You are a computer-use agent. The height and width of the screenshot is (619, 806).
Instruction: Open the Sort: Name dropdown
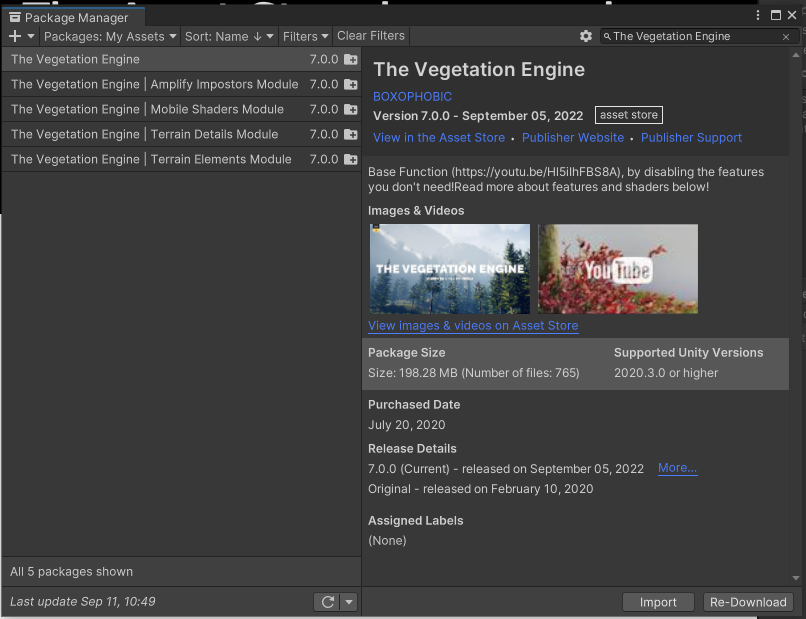point(229,36)
